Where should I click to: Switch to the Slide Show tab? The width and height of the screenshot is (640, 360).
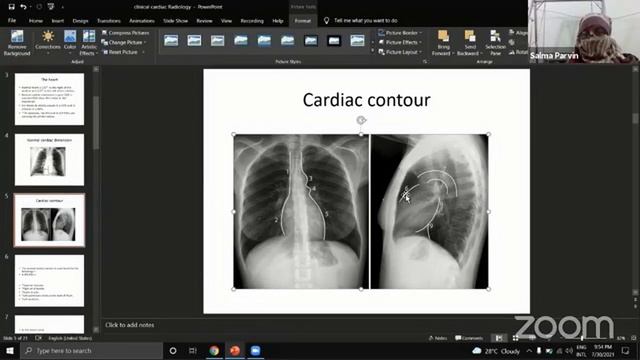pos(176,21)
